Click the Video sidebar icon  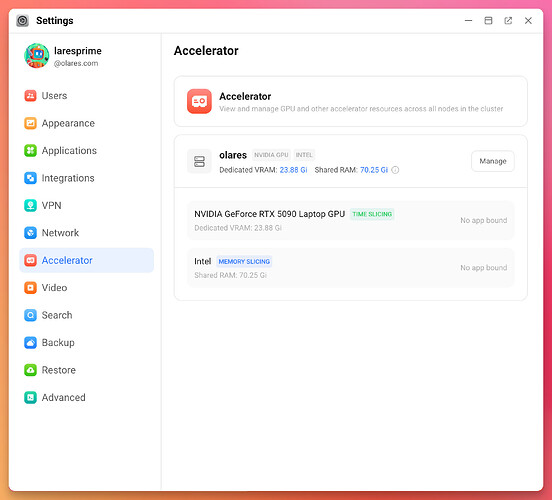(x=30, y=288)
